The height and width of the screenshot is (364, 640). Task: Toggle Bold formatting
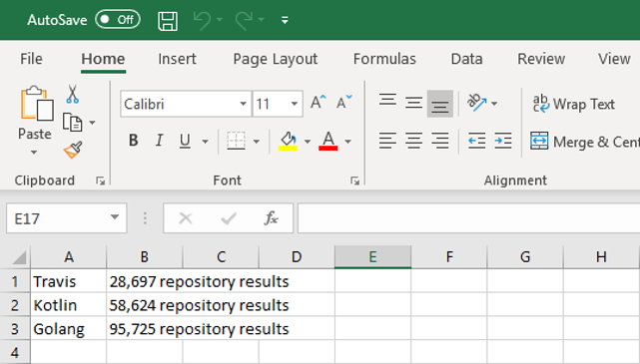pyautogui.click(x=133, y=141)
